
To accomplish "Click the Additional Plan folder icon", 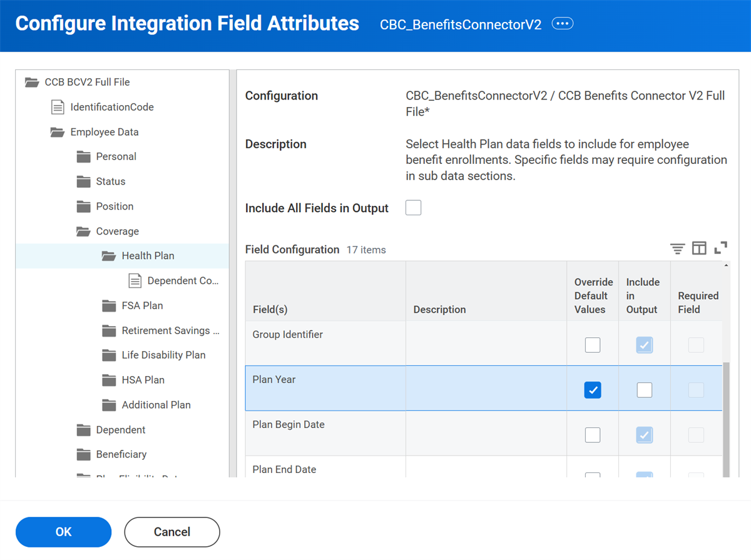I will (x=110, y=405).
